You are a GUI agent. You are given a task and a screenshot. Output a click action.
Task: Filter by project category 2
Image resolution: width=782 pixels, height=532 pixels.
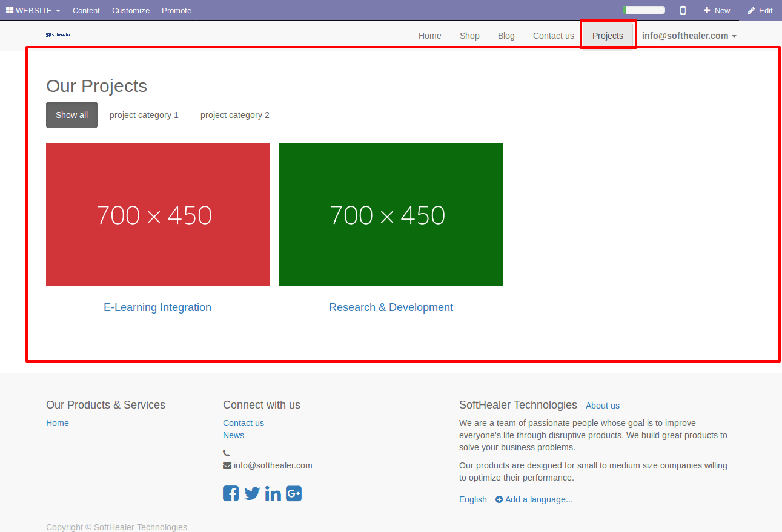(x=235, y=115)
